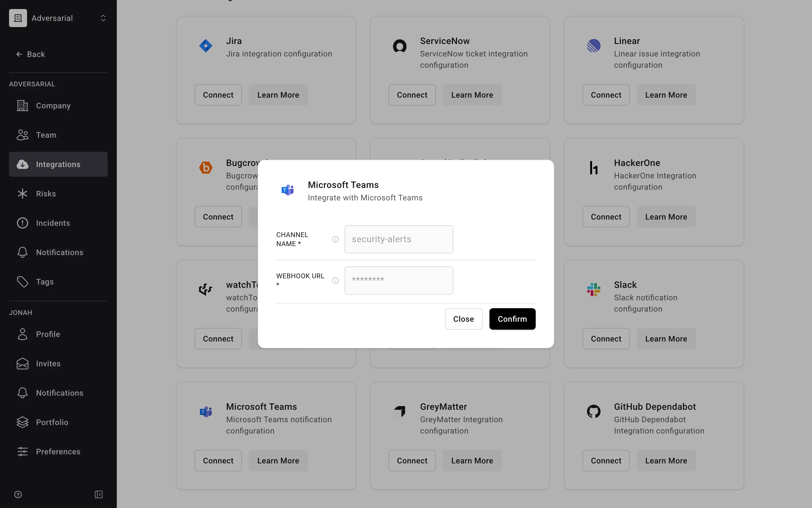Go Back using the sidebar arrow
Viewport: 812px width, 508px height.
click(30, 54)
